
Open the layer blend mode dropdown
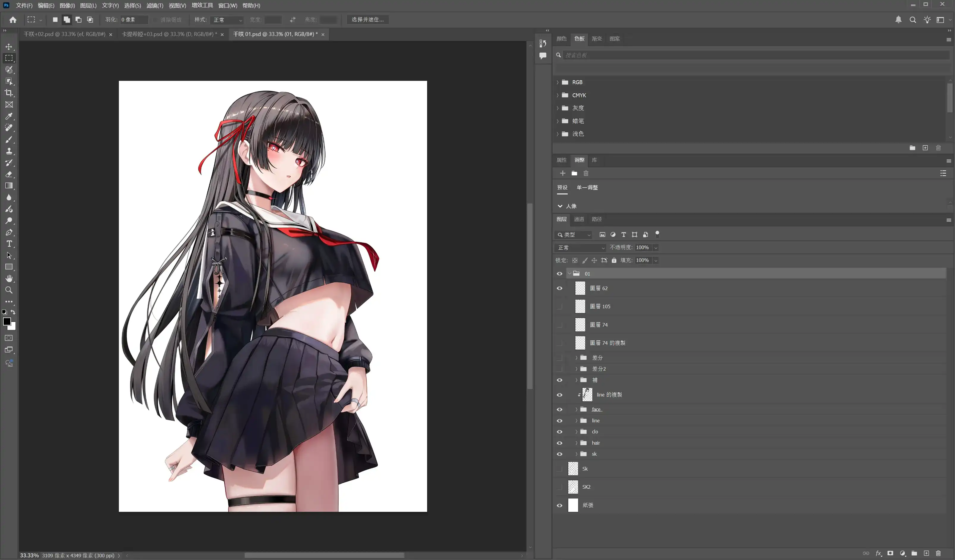pos(580,247)
